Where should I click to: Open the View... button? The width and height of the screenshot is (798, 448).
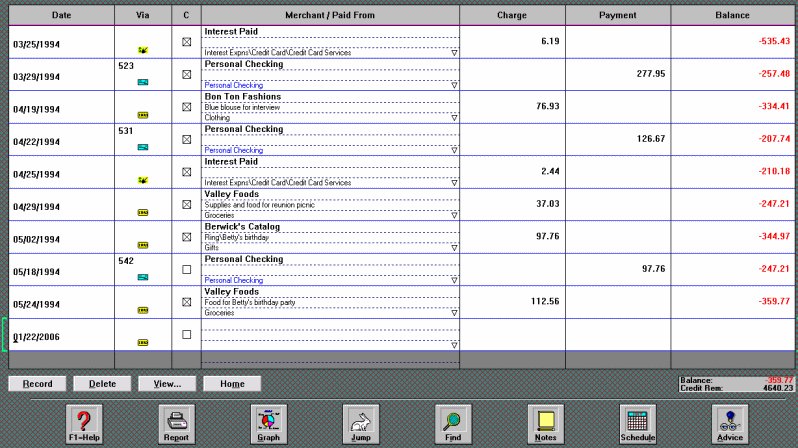(167, 383)
